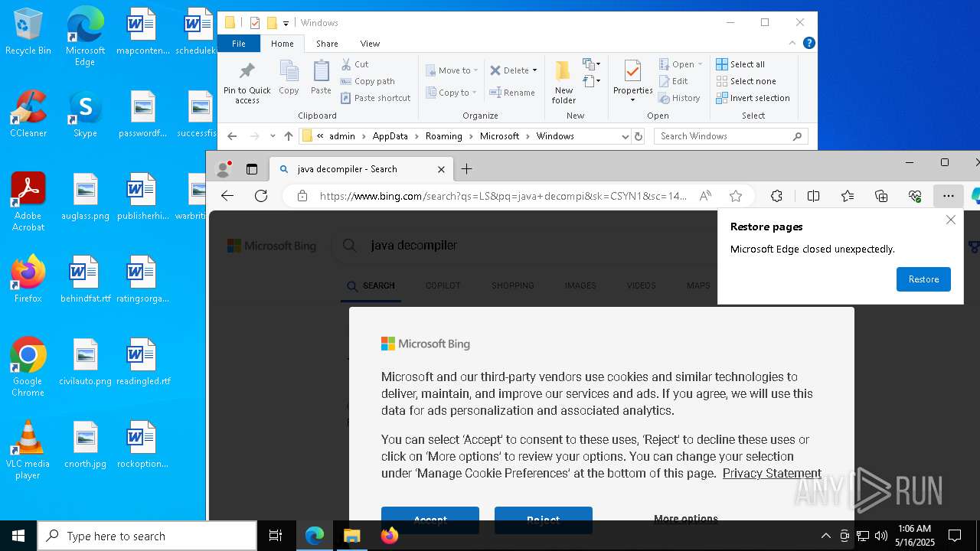Screen dimensions: 980x551
Task: Click the taskbar search box
Action: click(x=147, y=536)
